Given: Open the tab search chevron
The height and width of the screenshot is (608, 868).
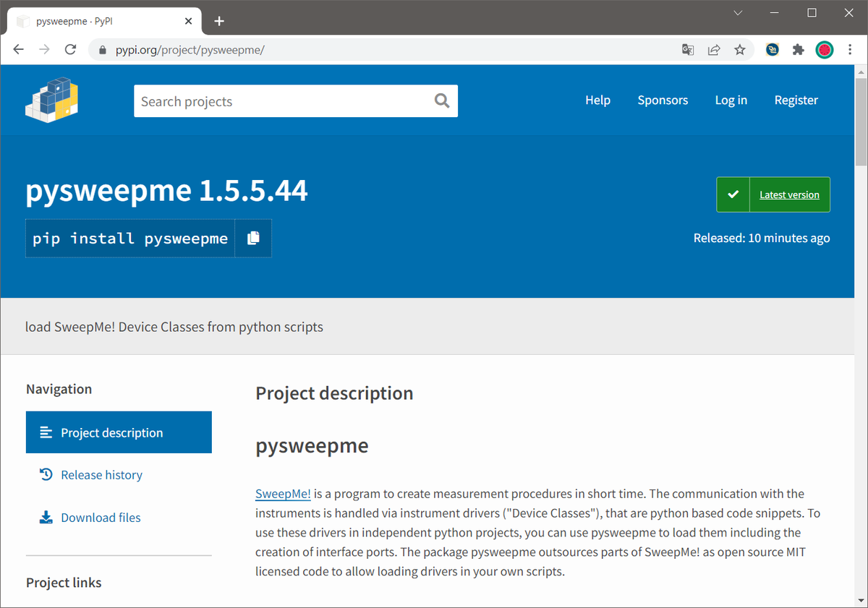Looking at the screenshot, I should 738,13.
